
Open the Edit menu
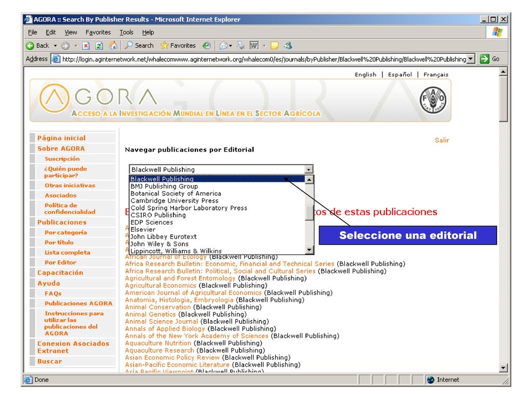(x=51, y=32)
